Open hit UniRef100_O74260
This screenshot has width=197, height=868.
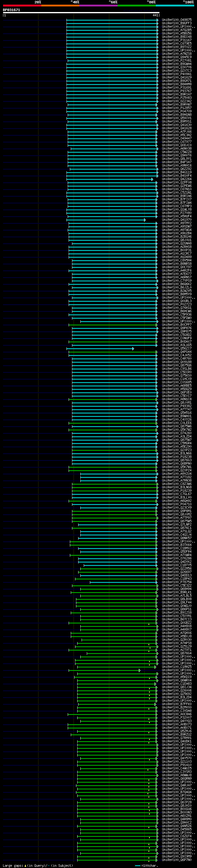coord(177,433)
